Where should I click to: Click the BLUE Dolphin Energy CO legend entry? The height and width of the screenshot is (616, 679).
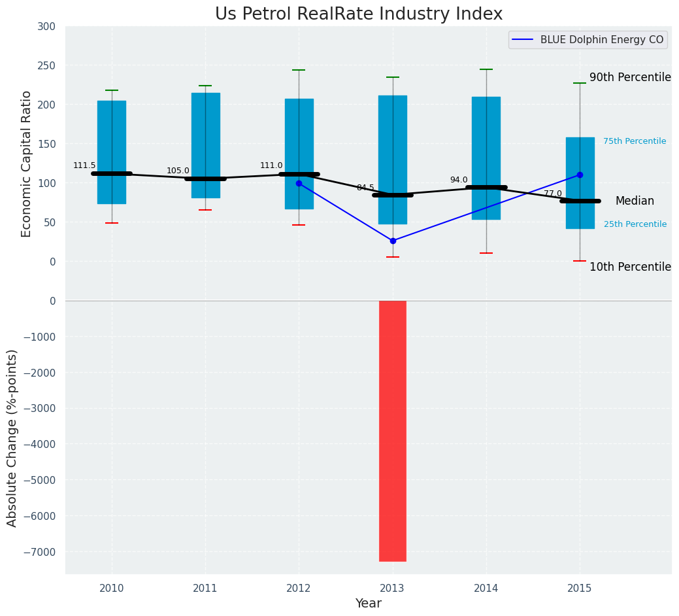[x=588, y=39]
